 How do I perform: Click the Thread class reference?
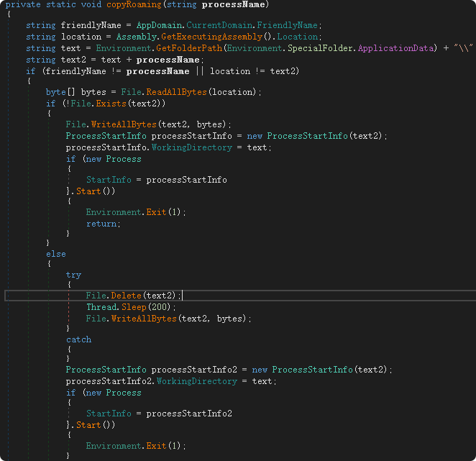point(101,307)
